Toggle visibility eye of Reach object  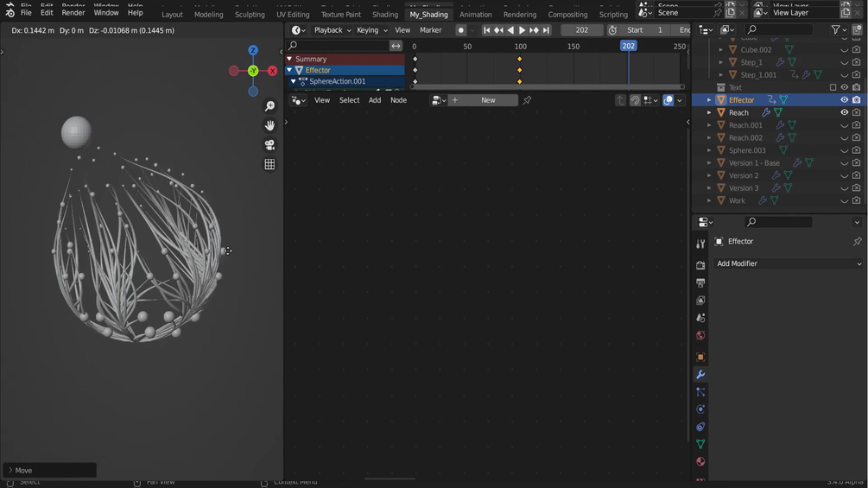(844, 112)
